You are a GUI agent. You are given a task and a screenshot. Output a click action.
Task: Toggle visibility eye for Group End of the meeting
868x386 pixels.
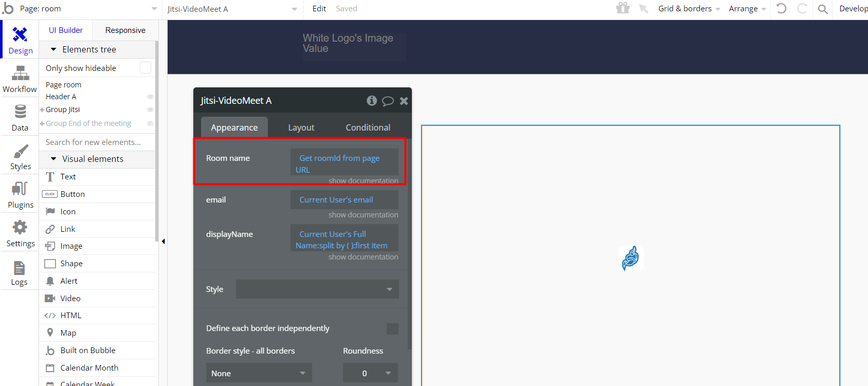click(x=150, y=123)
